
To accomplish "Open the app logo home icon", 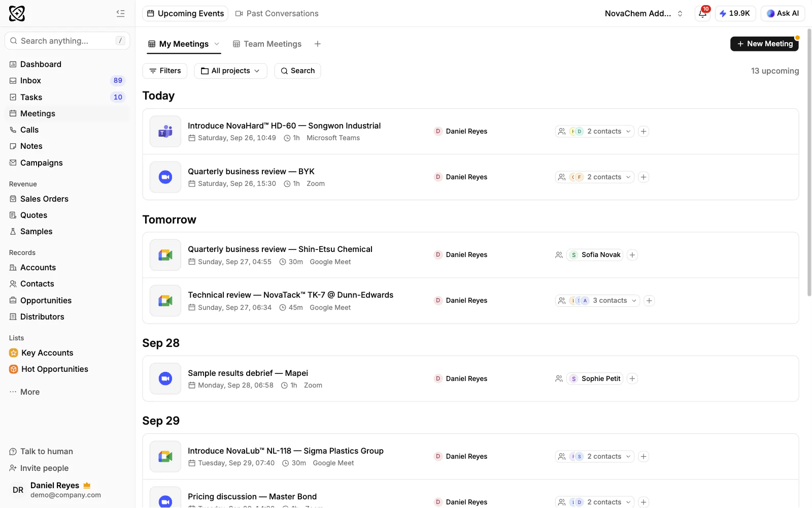I will point(17,13).
